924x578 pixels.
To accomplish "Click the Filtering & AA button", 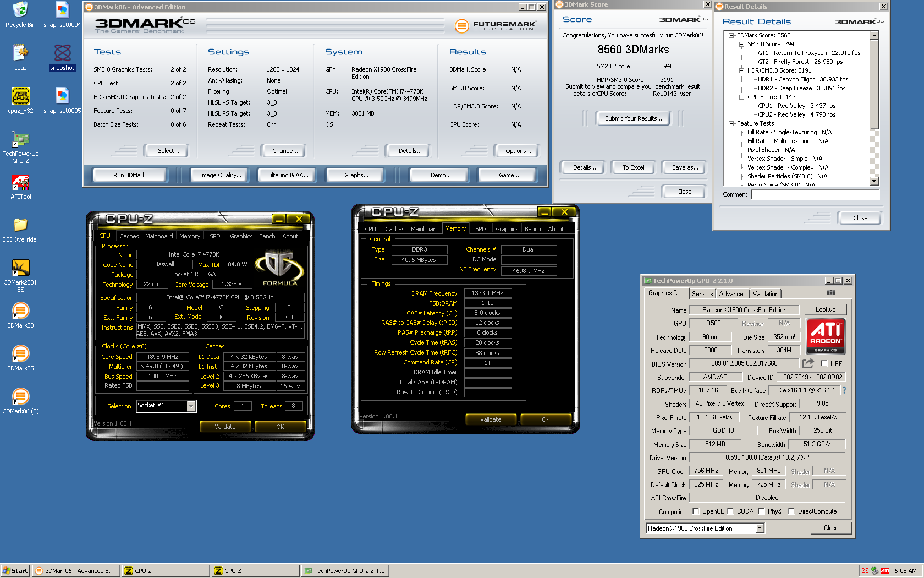I will pyautogui.click(x=288, y=175).
